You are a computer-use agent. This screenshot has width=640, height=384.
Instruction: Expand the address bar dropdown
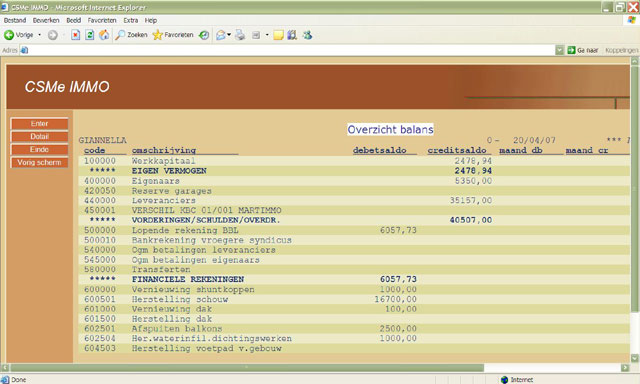pos(560,50)
